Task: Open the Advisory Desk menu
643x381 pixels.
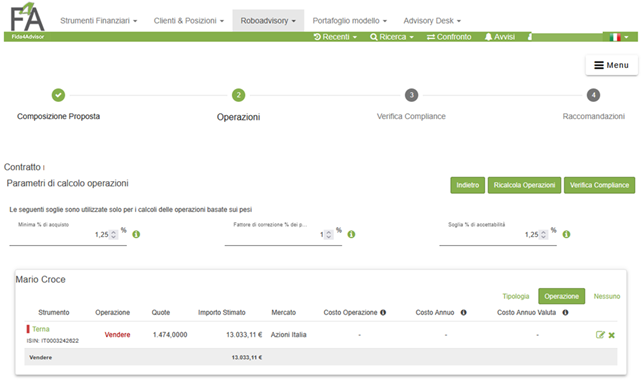Action: [x=432, y=21]
